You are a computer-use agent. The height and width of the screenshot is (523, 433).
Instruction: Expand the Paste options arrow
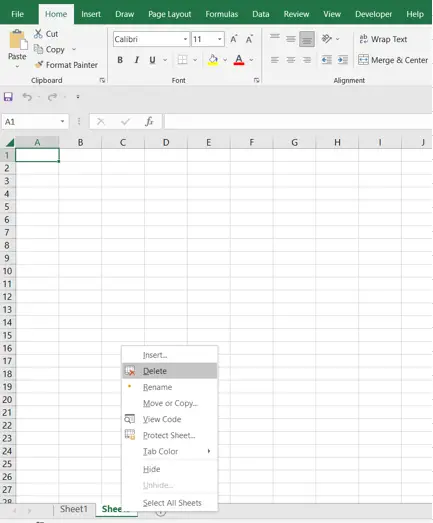coord(17,67)
